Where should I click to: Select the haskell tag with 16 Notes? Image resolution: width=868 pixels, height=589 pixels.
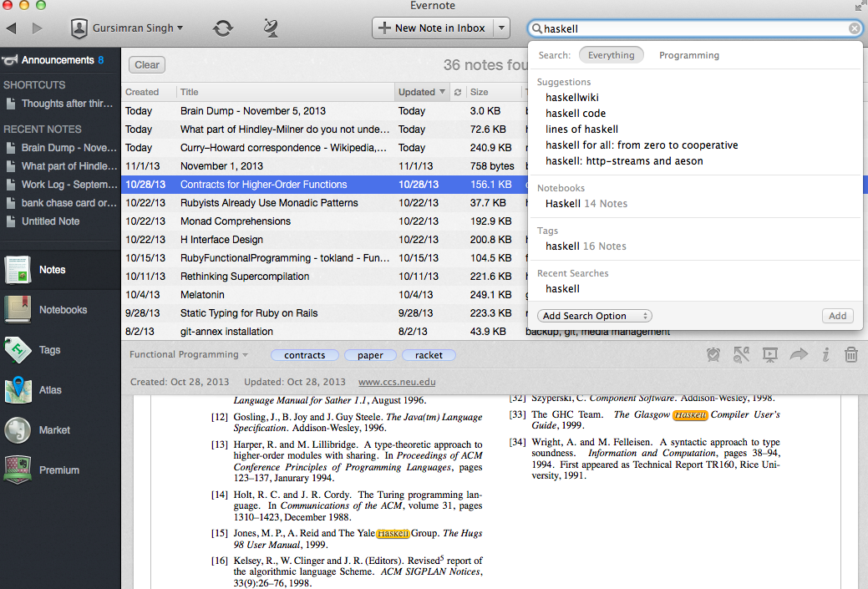586,246
